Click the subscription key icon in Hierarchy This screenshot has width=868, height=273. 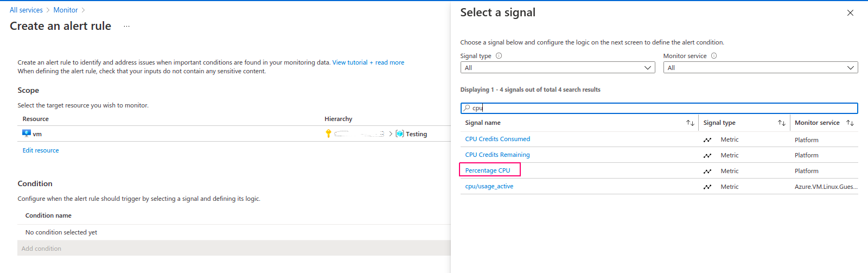point(328,134)
